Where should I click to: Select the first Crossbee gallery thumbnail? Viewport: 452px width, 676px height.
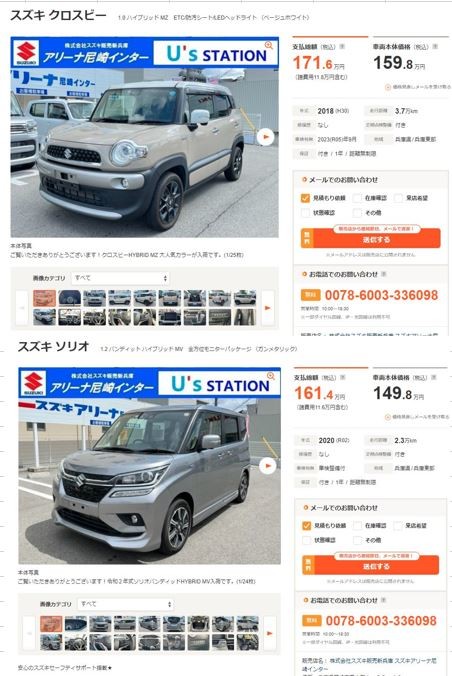44,298
